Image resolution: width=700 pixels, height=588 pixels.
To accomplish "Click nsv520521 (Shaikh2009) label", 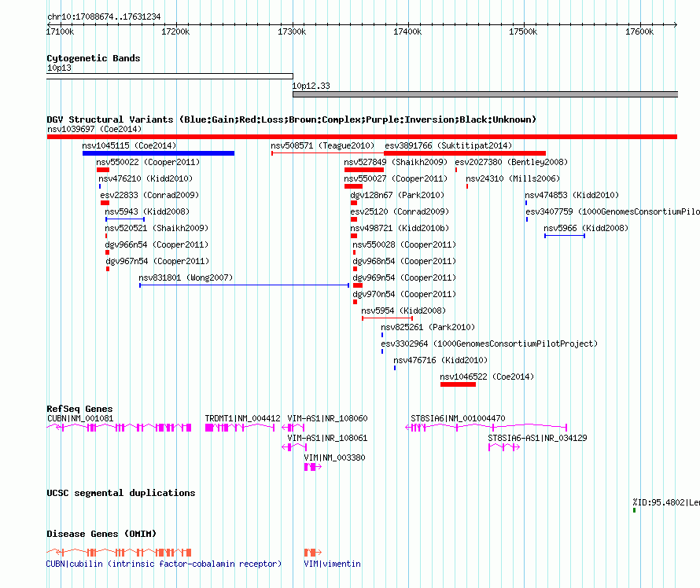I will [x=157, y=228].
